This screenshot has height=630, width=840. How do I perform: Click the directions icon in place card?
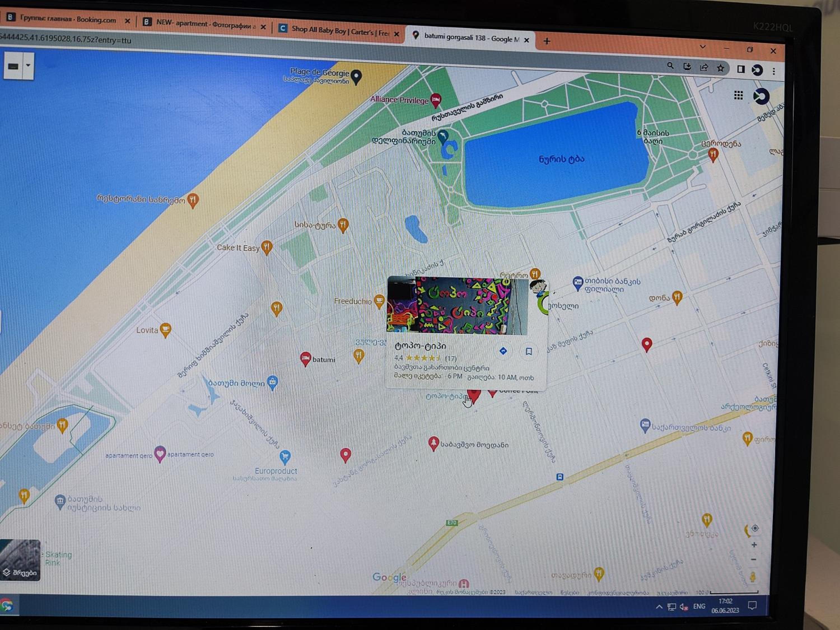(503, 351)
